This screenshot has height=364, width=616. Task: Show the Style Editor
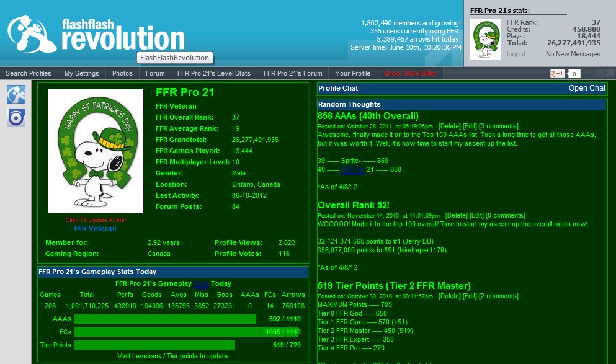point(410,73)
